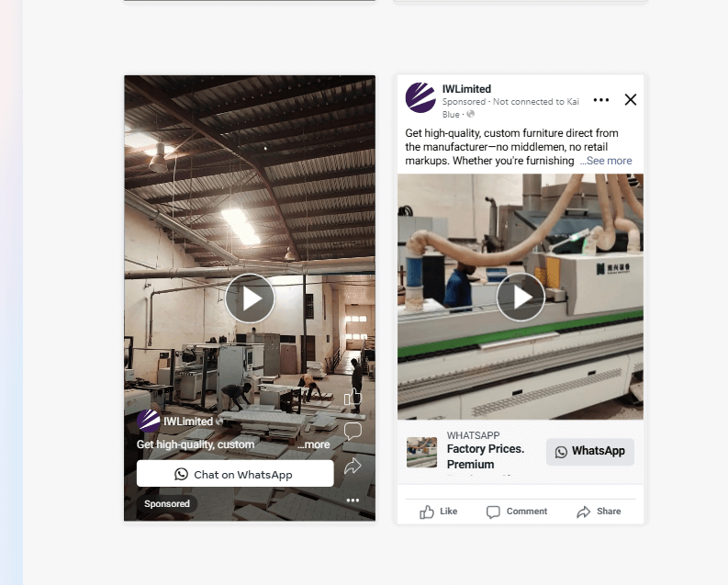Screen dimensions: 728x585
Task: Comment on the IWLimited feed post
Action: (x=517, y=512)
